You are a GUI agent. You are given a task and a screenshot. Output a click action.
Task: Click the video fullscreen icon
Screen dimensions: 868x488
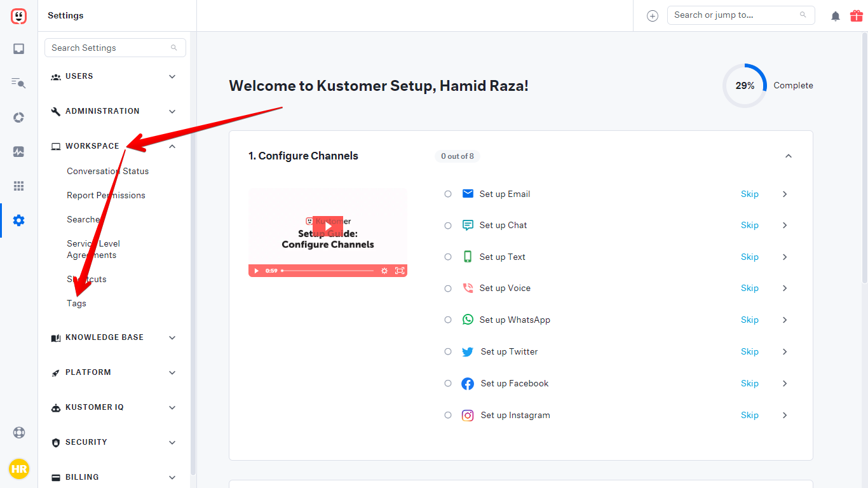click(x=400, y=271)
